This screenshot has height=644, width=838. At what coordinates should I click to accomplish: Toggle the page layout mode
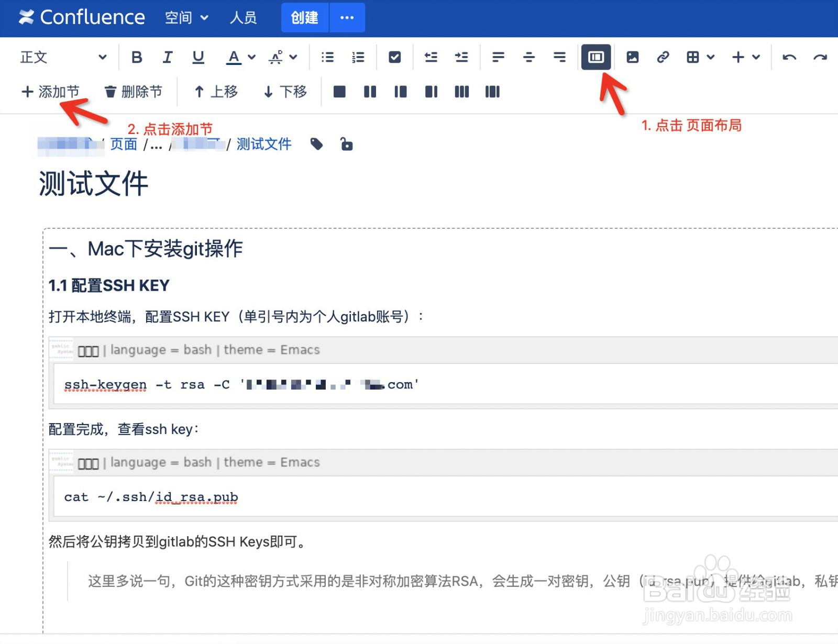pyautogui.click(x=596, y=57)
